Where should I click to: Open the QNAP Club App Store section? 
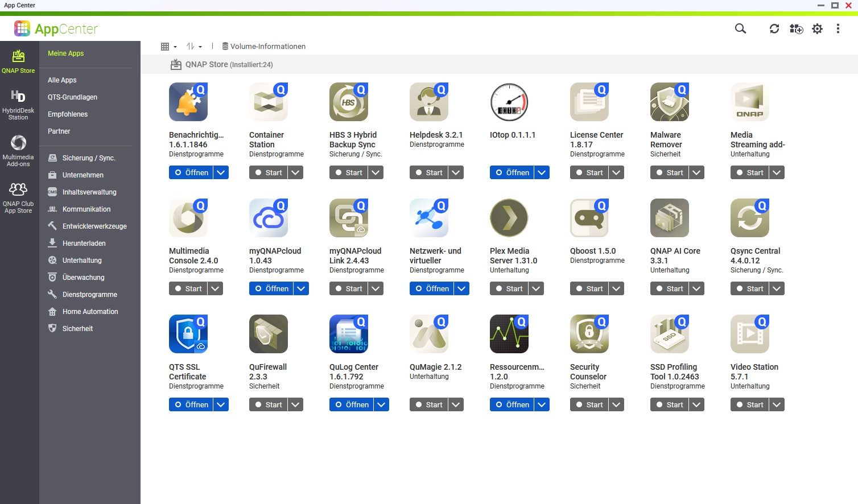point(18,198)
